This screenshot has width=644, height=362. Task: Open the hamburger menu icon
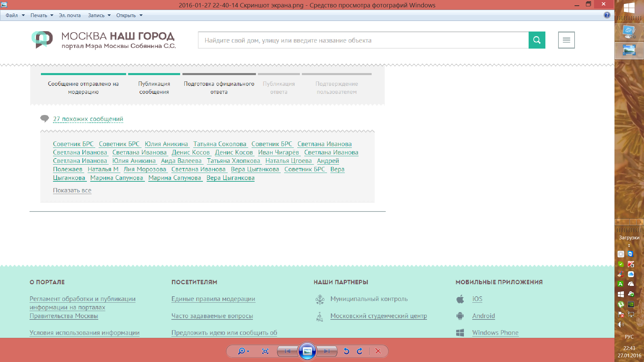click(x=566, y=40)
